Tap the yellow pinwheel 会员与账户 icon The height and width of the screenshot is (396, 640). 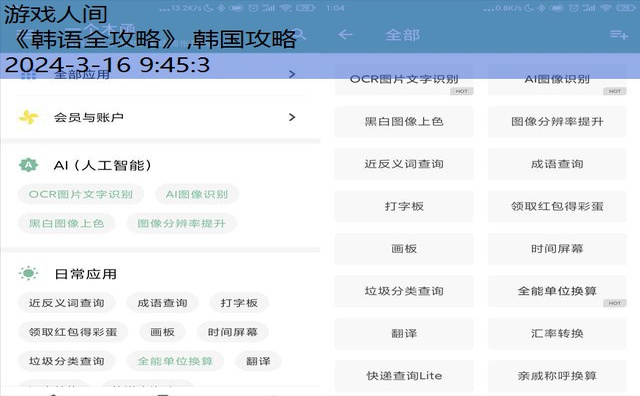pos(29,118)
